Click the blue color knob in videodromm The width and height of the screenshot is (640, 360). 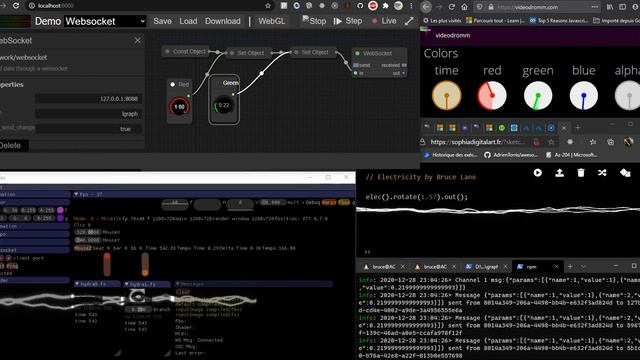pos(584,96)
